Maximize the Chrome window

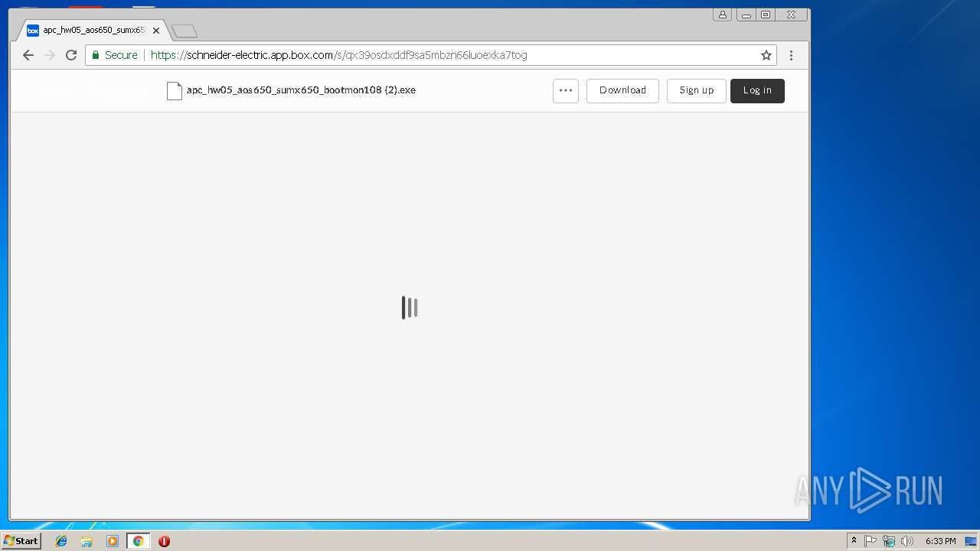point(766,15)
